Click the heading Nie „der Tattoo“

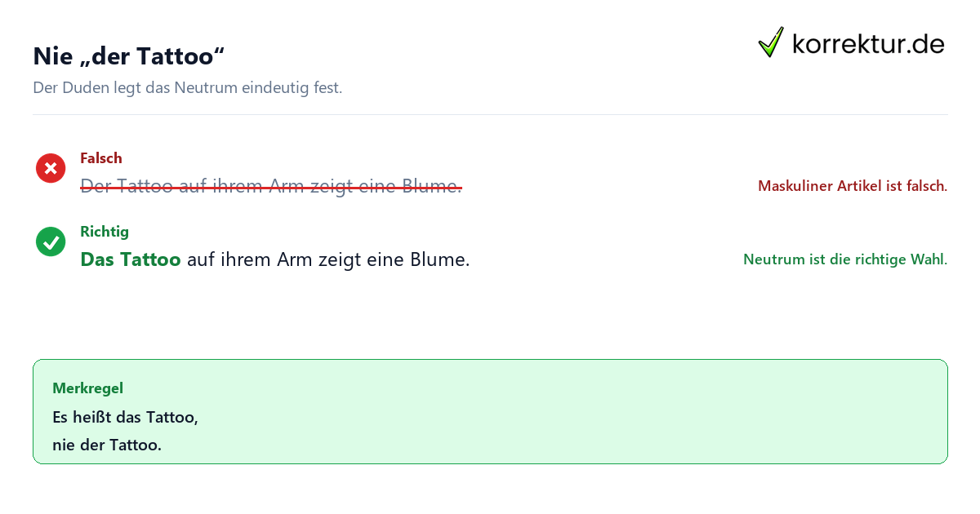[x=128, y=56]
